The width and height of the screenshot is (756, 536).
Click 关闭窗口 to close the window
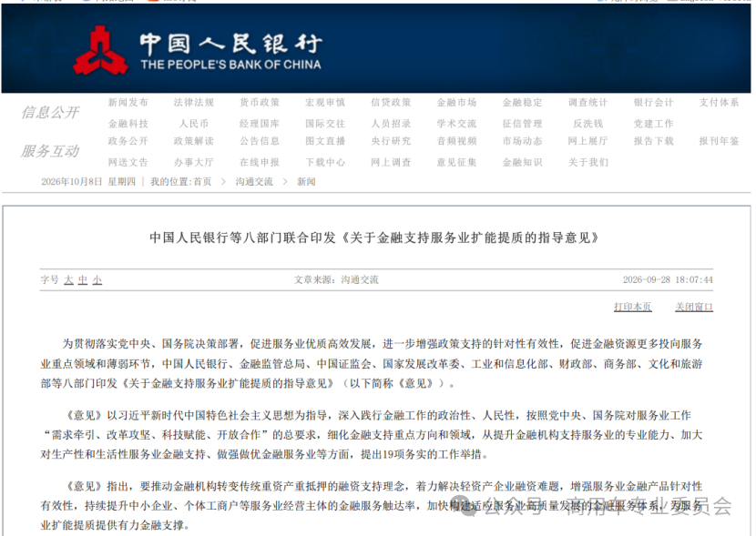click(x=694, y=307)
